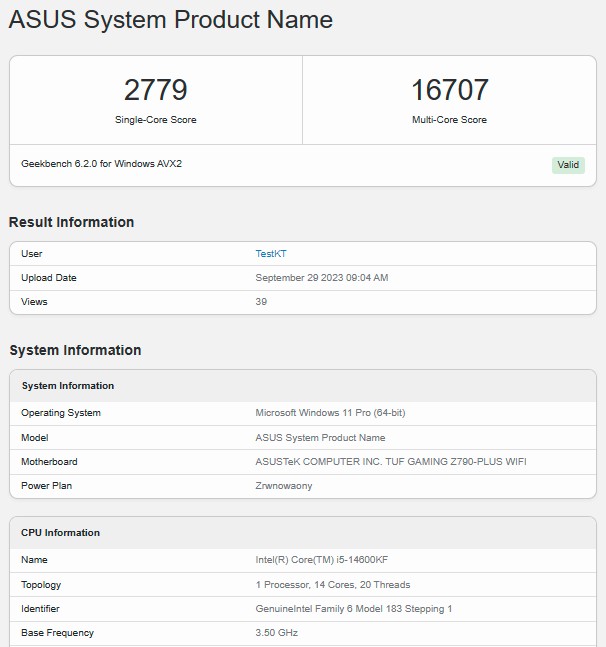Click the ASUS System Product Name title

point(171,20)
